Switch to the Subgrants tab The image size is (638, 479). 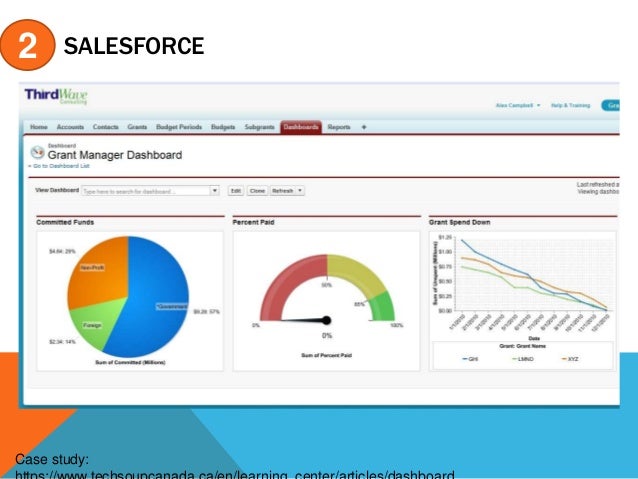click(260, 127)
